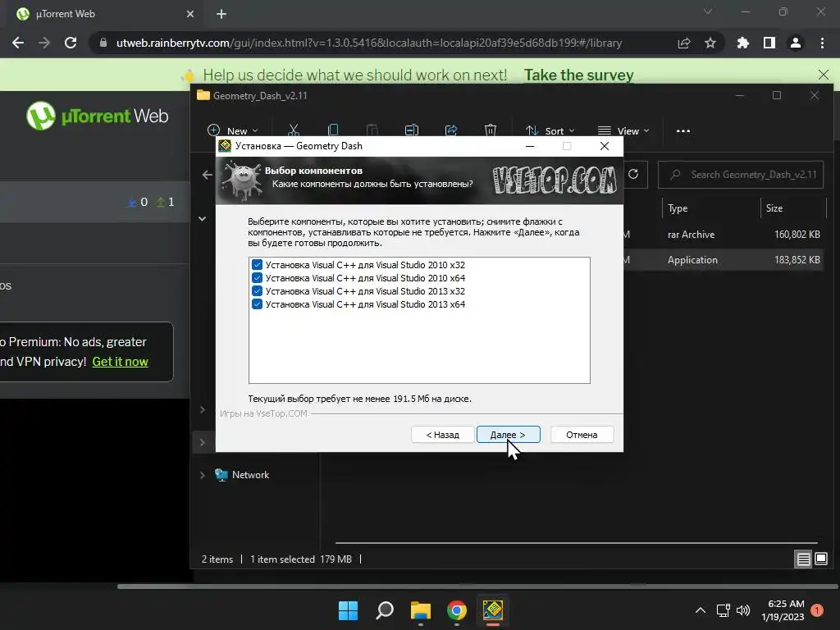Toggle the Chrome side panel icon
The width and height of the screenshot is (840, 630).
point(769,43)
